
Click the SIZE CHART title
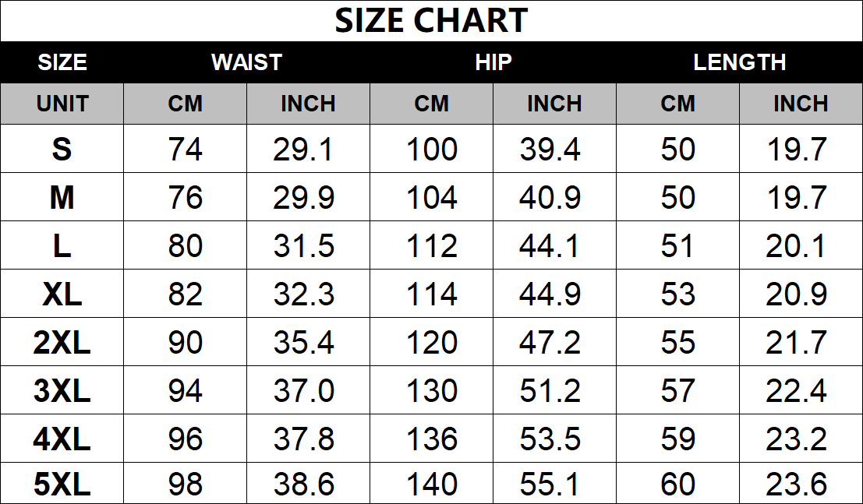tap(431, 21)
